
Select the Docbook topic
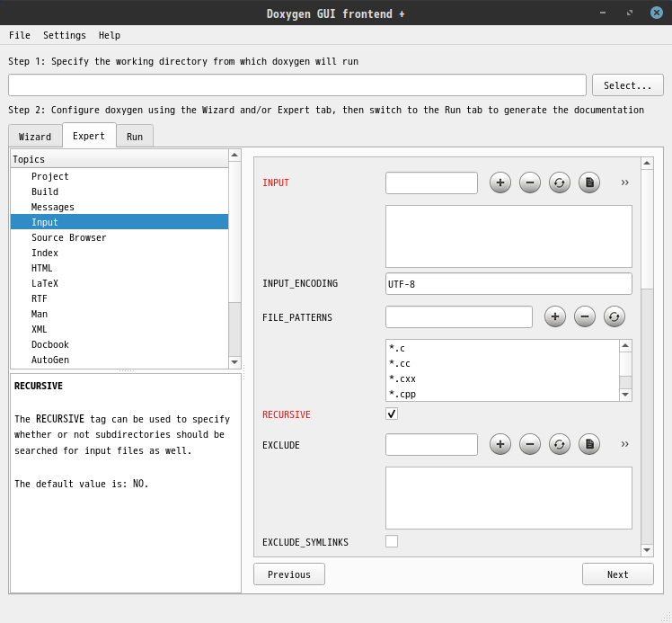point(119,344)
